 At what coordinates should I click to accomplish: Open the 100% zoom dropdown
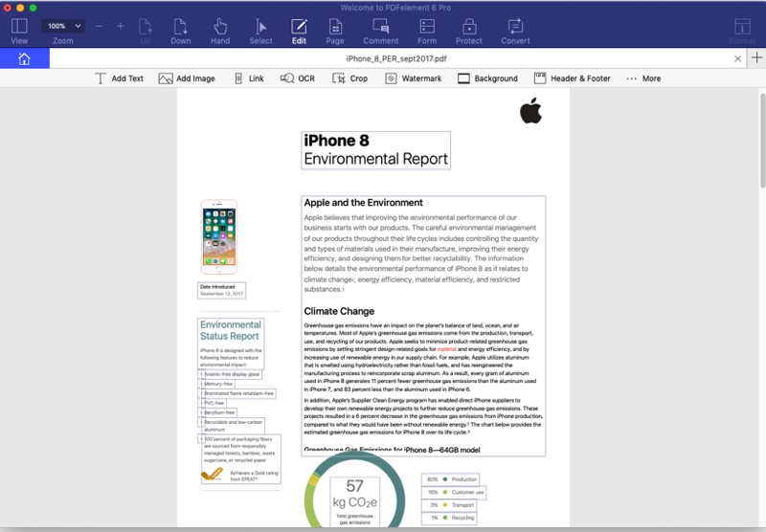coord(63,26)
